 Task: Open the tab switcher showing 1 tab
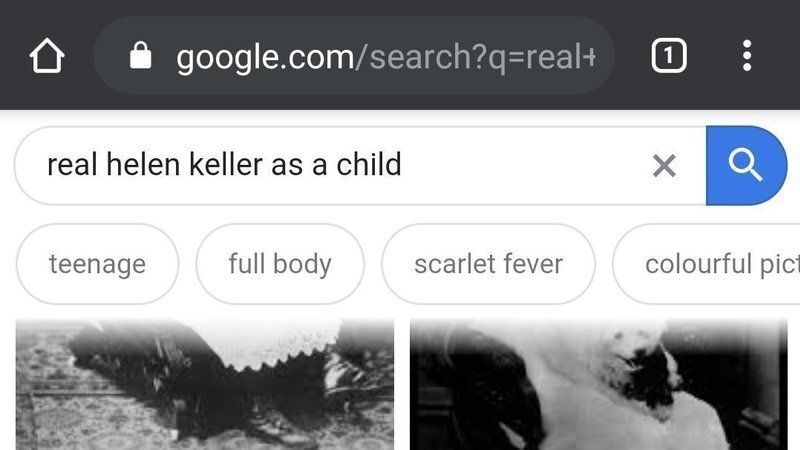669,56
